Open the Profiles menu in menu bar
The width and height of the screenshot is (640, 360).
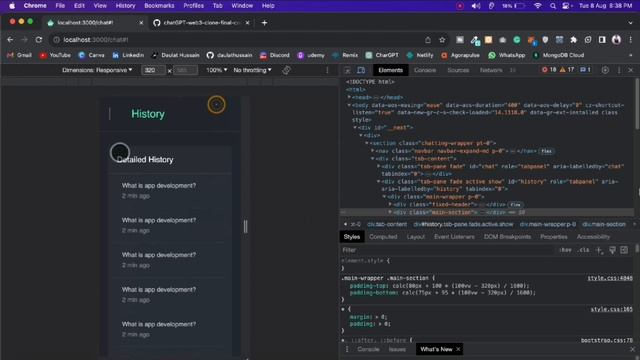pos(193,6)
